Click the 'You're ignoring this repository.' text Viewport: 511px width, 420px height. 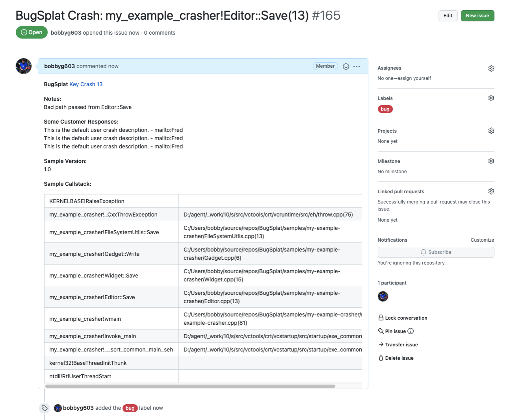click(x=411, y=263)
